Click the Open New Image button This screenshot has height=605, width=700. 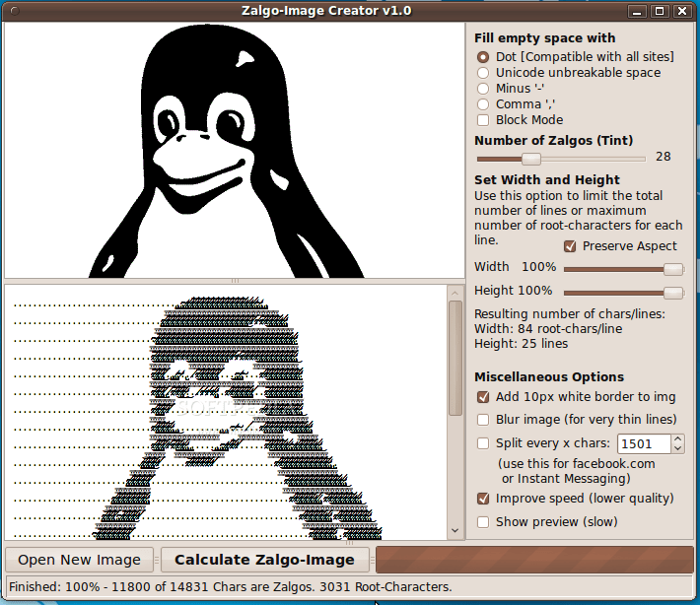tap(80, 560)
